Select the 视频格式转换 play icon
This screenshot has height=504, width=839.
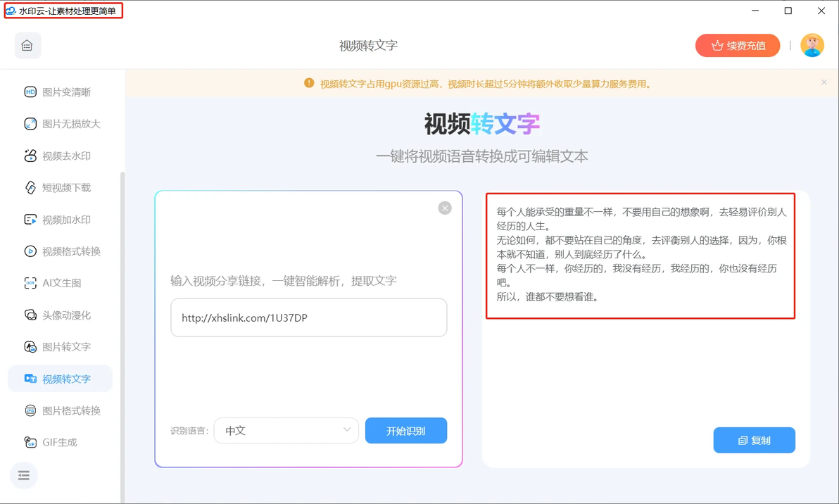(30, 251)
